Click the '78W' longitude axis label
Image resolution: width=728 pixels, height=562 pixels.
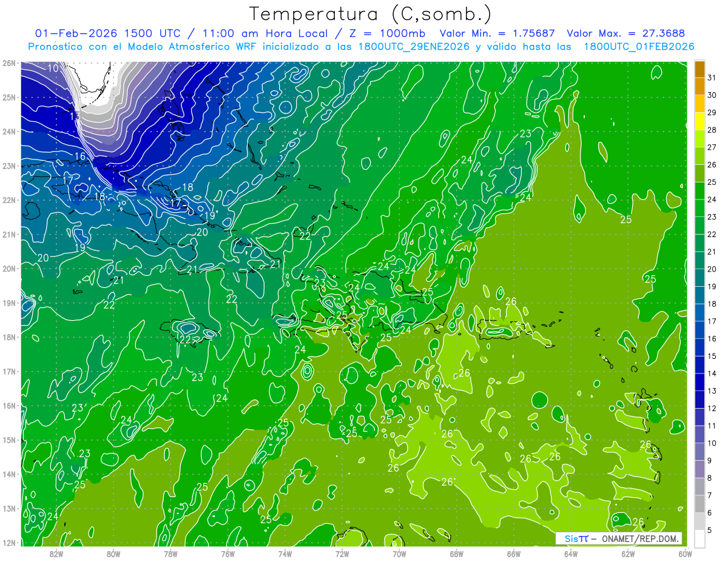click(170, 554)
